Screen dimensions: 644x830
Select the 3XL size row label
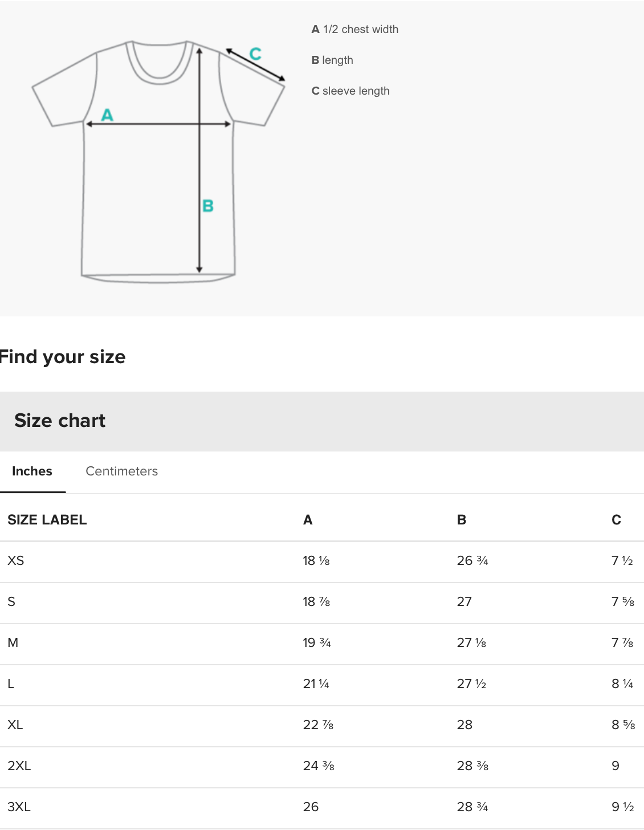click(x=19, y=807)
